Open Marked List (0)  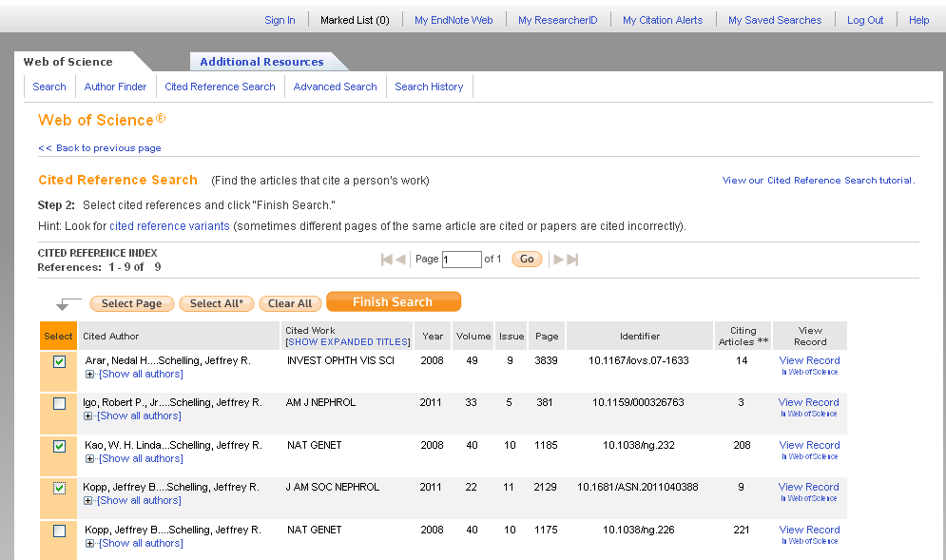coord(355,20)
